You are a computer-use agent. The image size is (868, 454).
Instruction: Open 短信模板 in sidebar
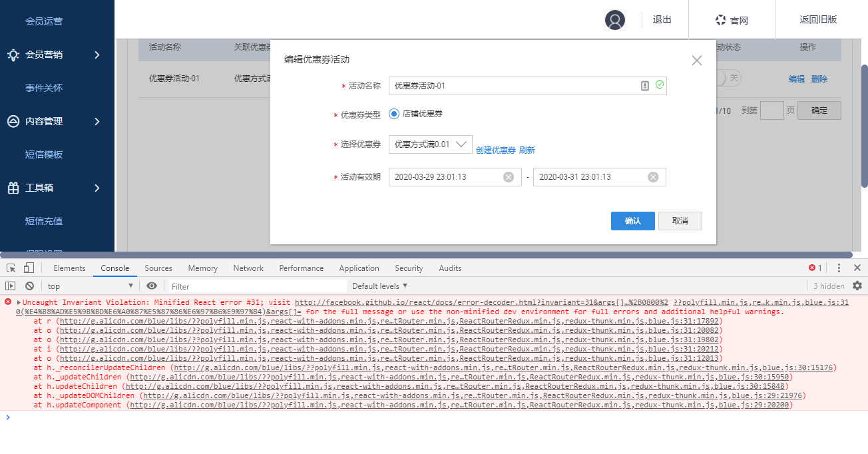point(44,154)
